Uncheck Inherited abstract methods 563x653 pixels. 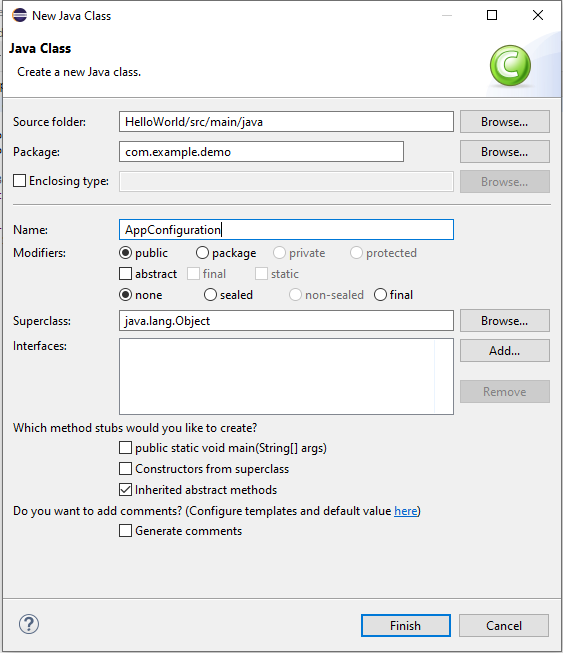[x=125, y=489]
